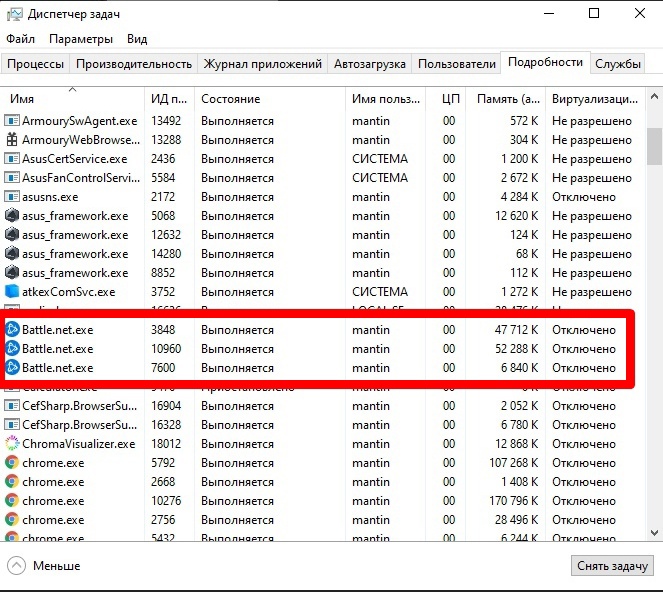Sort by the ЦП column header
The width and height of the screenshot is (663, 592).
(445, 99)
